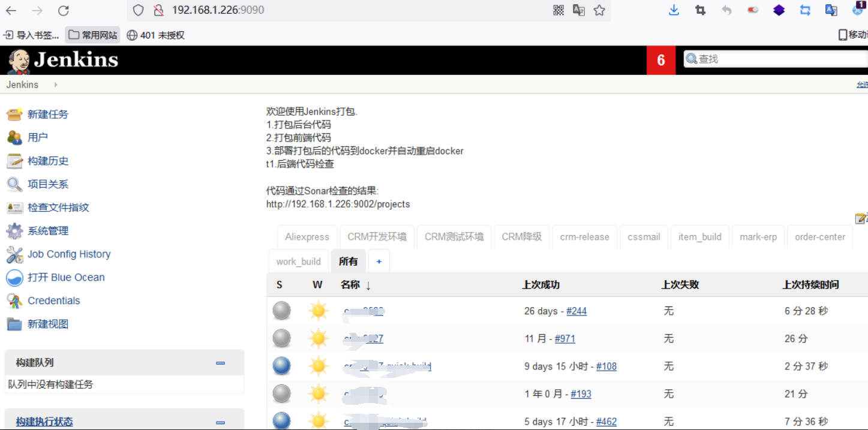Switch to the CRM开发环境 tab
The height and width of the screenshot is (430, 868).
click(x=377, y=237)
